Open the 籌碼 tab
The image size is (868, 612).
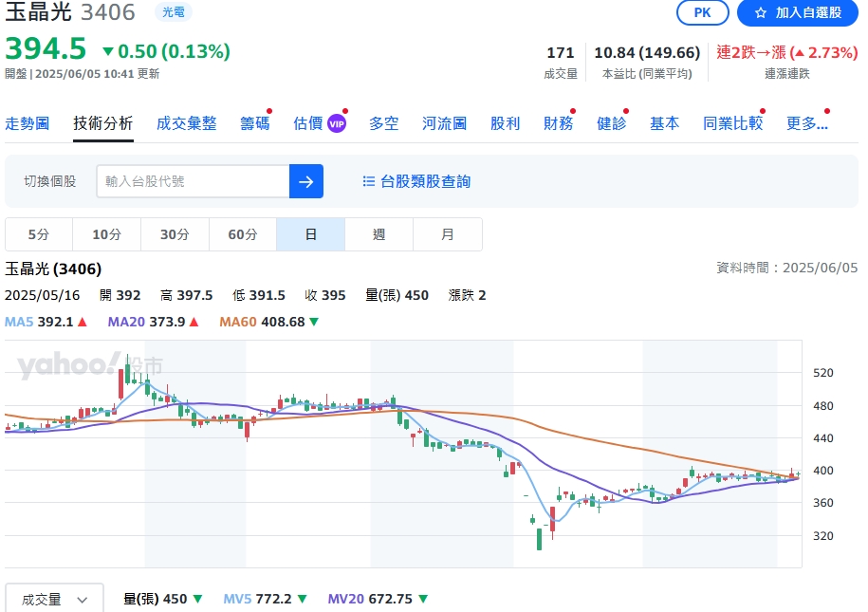click(x=254, y=123)
